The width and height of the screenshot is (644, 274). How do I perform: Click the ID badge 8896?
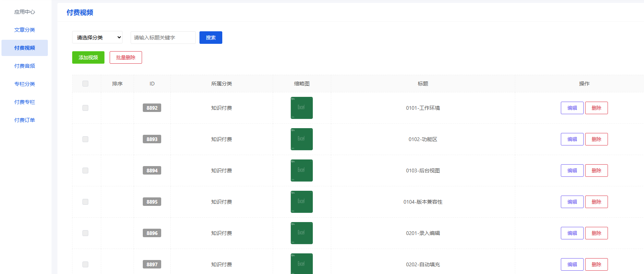152,233
